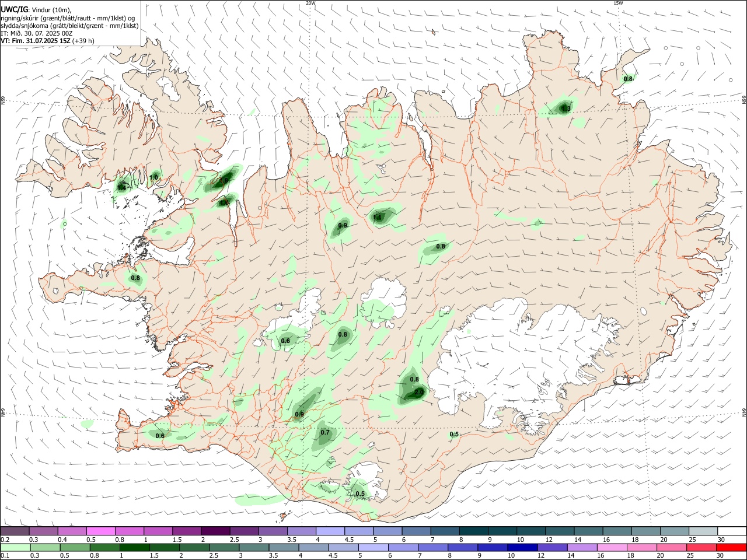Click the 0.6 value on the Reykjanes peninsula
Viewport: 747px width, 560px height.
point(160,436)
